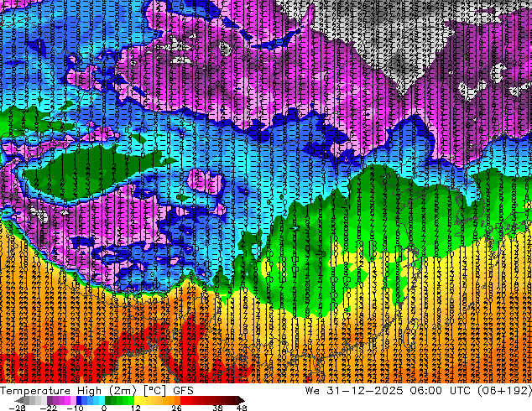The width and height of the screenshot is (532, 411).
Task: Click the "06:00 UTC" time text
Action: [x=440, y=391]
